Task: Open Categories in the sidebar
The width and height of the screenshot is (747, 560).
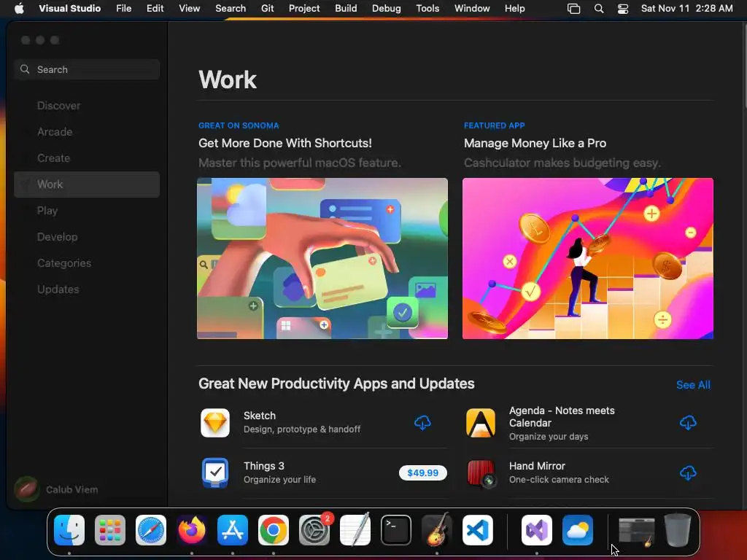Action: pos(87,262)
